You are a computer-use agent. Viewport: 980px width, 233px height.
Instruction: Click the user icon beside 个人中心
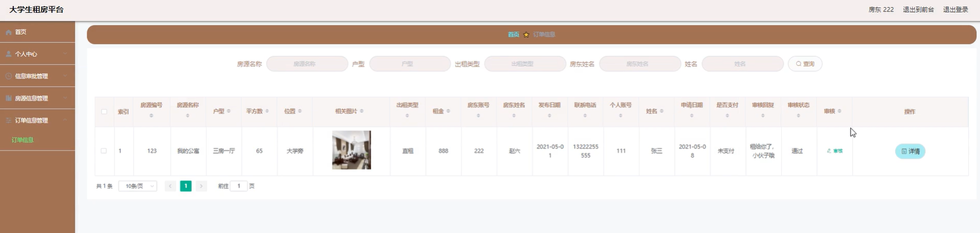click(x=9, y=54)
